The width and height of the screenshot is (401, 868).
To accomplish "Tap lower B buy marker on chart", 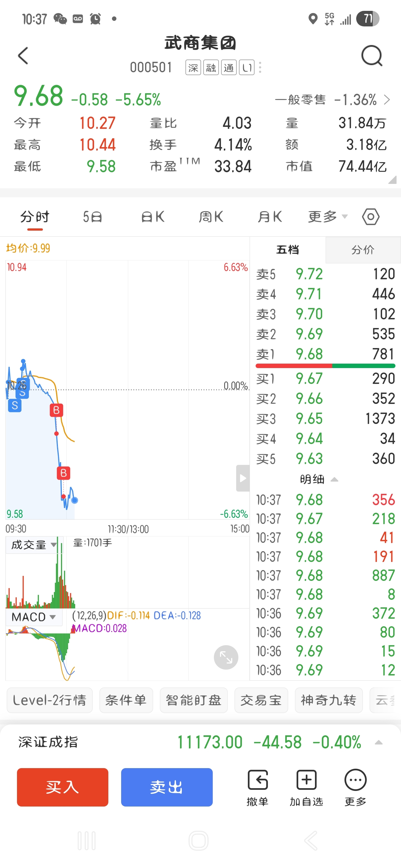I will point(63,473).
